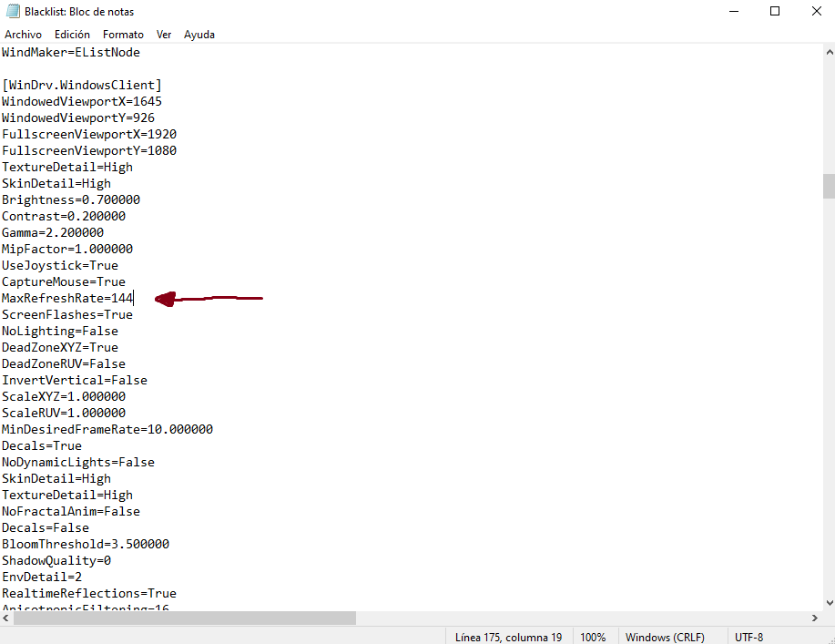Click the vertical scrollbar down arrow
The width and height of the screenshot is (835, 644).
(830, 603)
